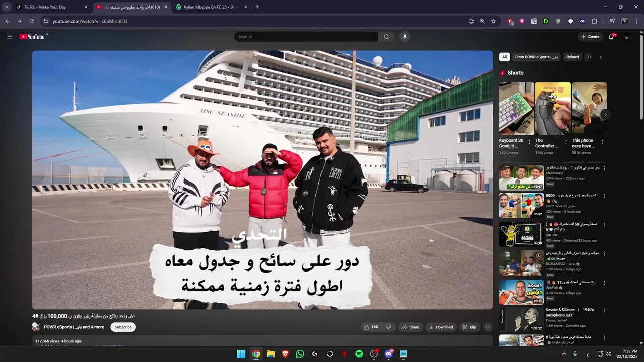Activate voice search microphone icon
This screenshot has height=362, width=644.
point(404,37)
